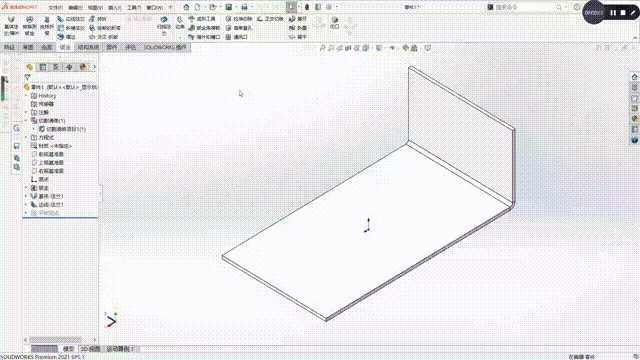The height and width of the screenshot is (360, 640).
Task: Select 传感器 (Sensors) in the feature tree
Action: 42,104
